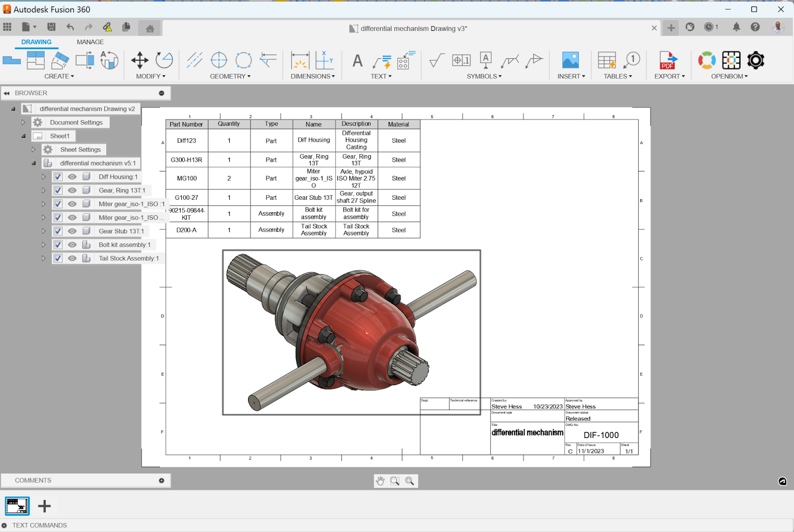The width and height of the screenshot is (794, 532).
Task: Click the Save icon
Action: click(51, 27)
